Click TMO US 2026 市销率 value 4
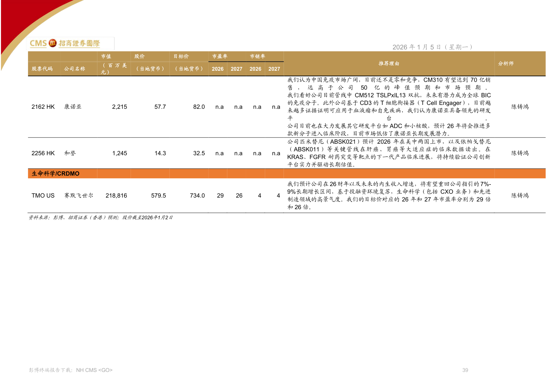The width and height of the screenshot is (554, 392). [x=260, y=196]
